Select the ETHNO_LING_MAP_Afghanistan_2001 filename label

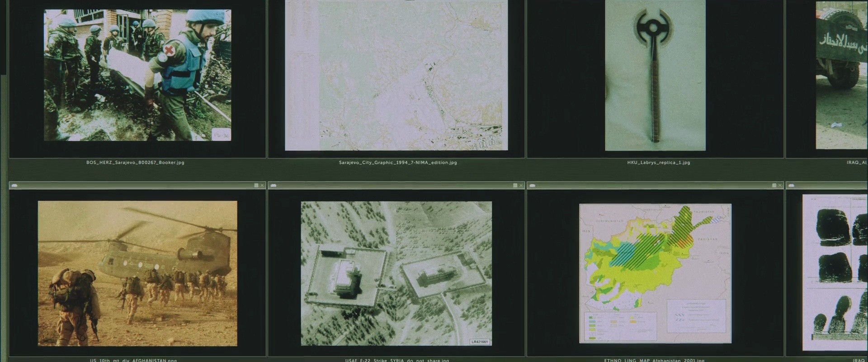[x=654, y=360]
